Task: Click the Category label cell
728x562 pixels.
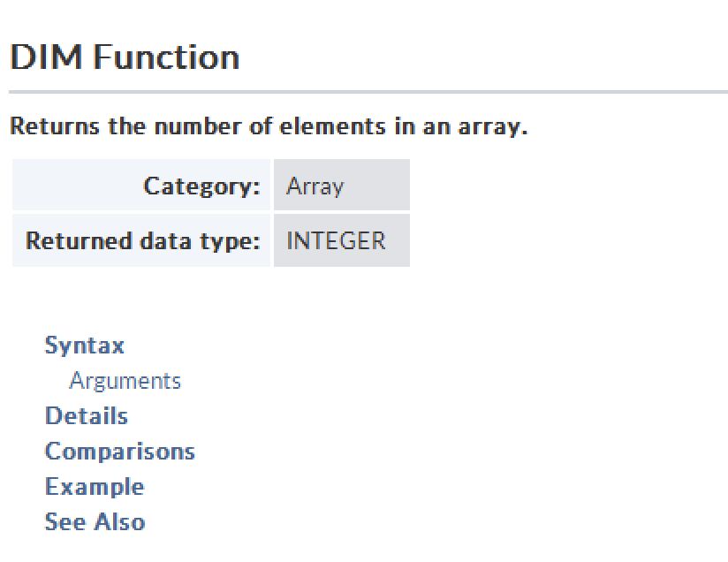Action: 141,186
